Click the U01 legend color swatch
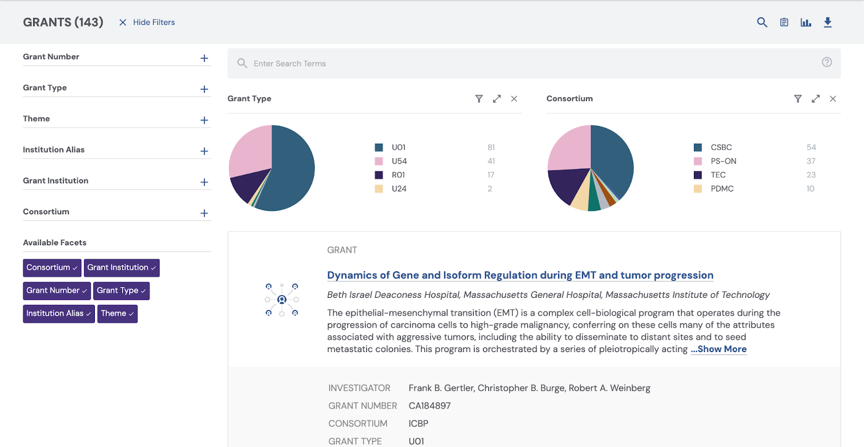Viewport: 868px width, 447px height. pos(379,148)
